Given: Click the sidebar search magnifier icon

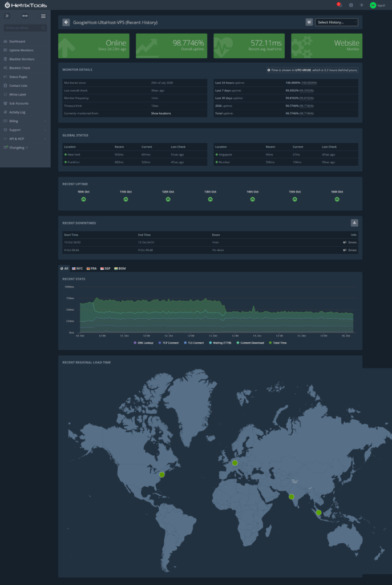Looking at the screenshot, I should click(x=43, y=28).
